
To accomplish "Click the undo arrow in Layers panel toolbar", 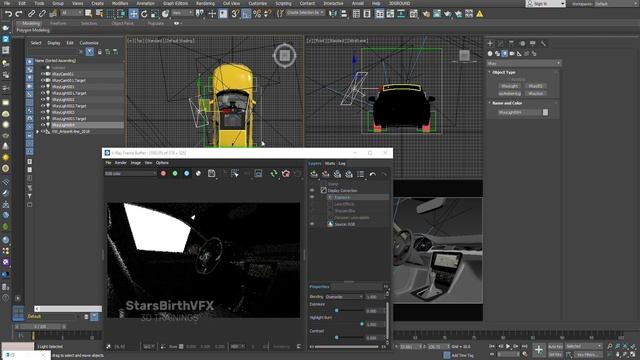I will click(373, 174).
